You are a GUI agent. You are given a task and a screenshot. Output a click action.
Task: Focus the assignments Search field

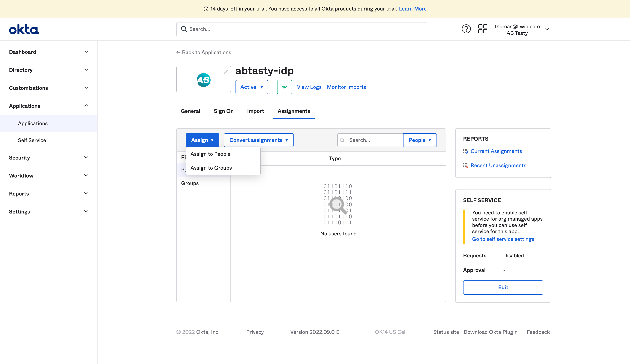[x=370, y=140]
